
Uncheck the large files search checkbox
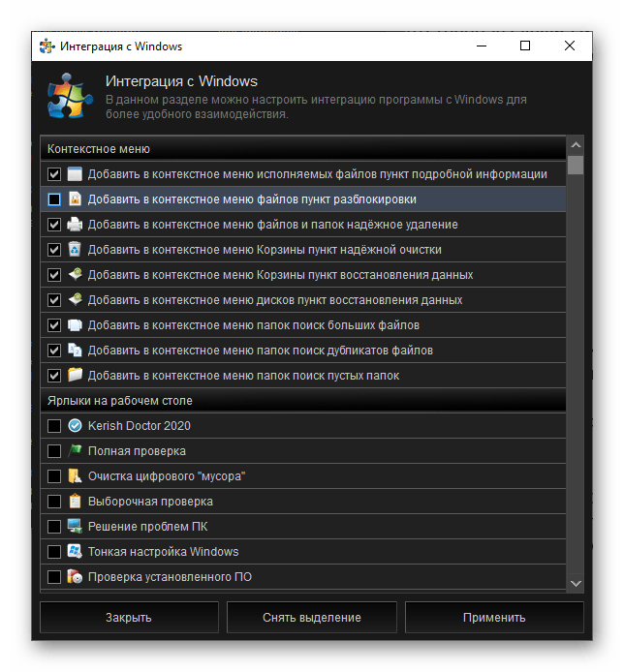point(54,324)
